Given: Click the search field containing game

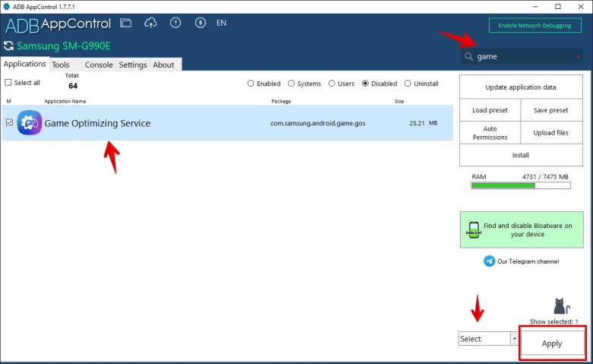Looking at the screenshot, I should tap(522, 57).
